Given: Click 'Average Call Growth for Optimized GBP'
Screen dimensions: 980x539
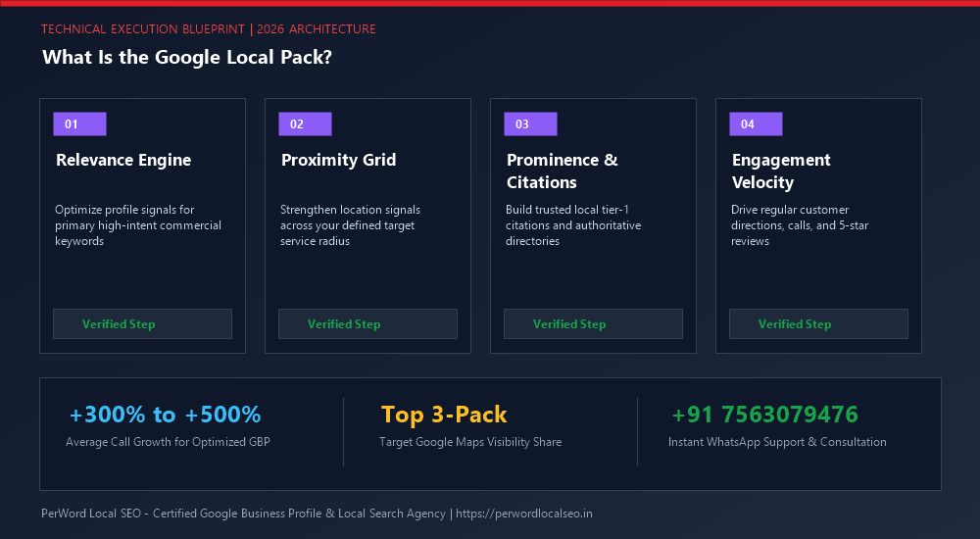Looking at the screenshot, I should pyautogui.click(x=168, y=441).
